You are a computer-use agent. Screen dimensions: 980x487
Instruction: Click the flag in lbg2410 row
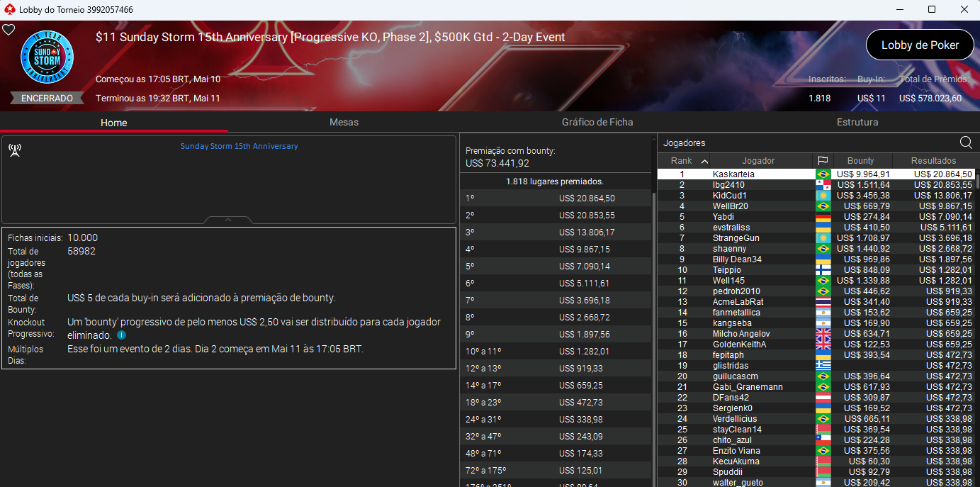pos(823,185)
